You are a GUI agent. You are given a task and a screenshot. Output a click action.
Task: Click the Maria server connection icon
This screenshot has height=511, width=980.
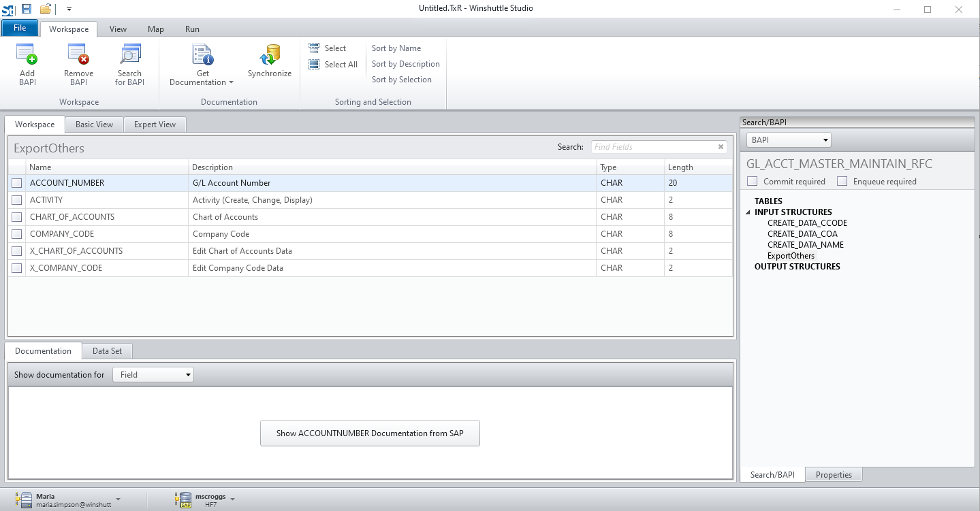(25, 500)
